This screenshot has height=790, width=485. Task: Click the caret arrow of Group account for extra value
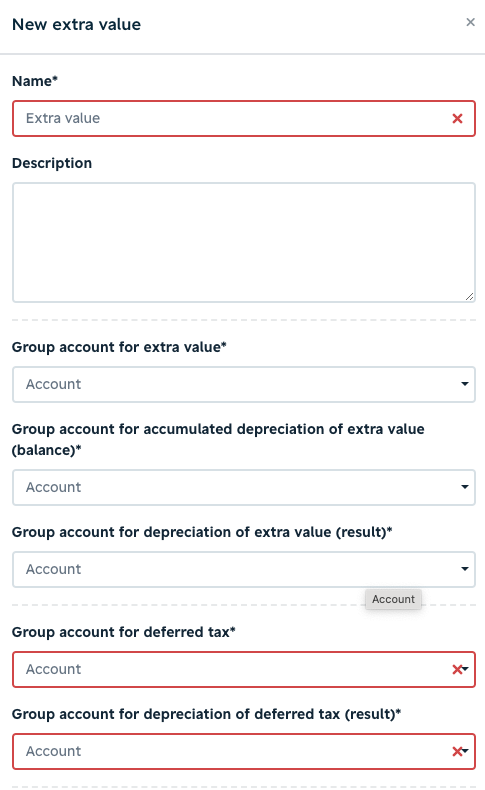click(x=465, y=384)
